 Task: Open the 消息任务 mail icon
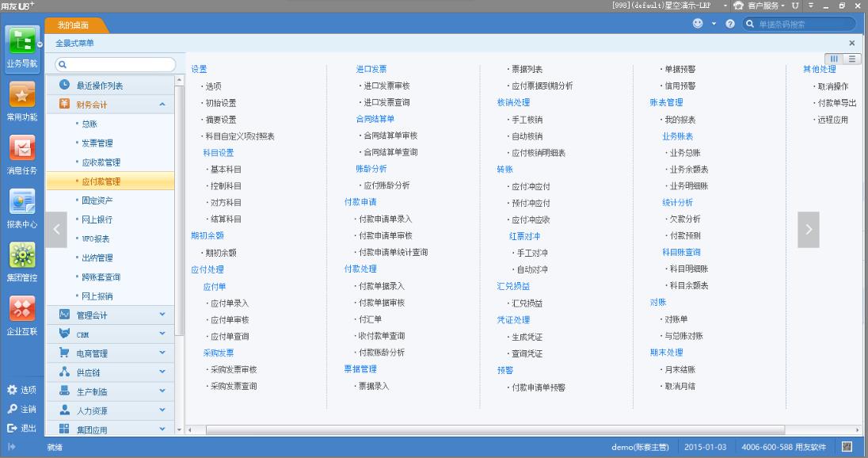click(22, 148)
